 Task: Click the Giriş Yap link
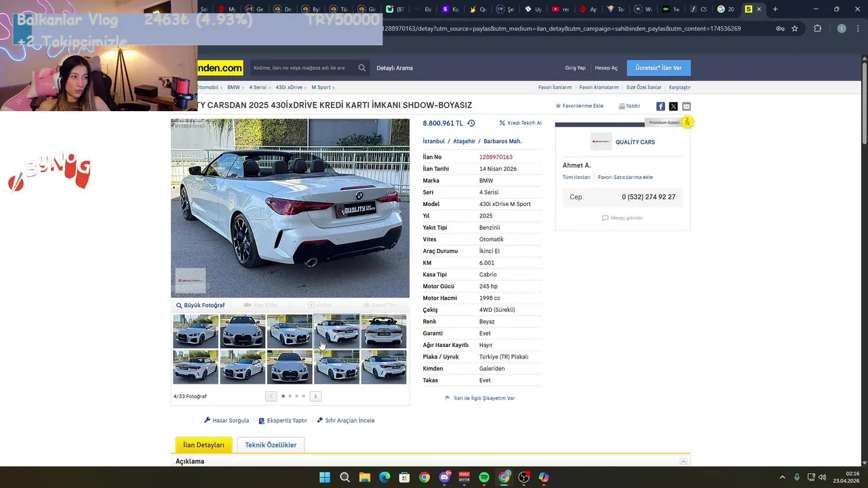[575, 68]
